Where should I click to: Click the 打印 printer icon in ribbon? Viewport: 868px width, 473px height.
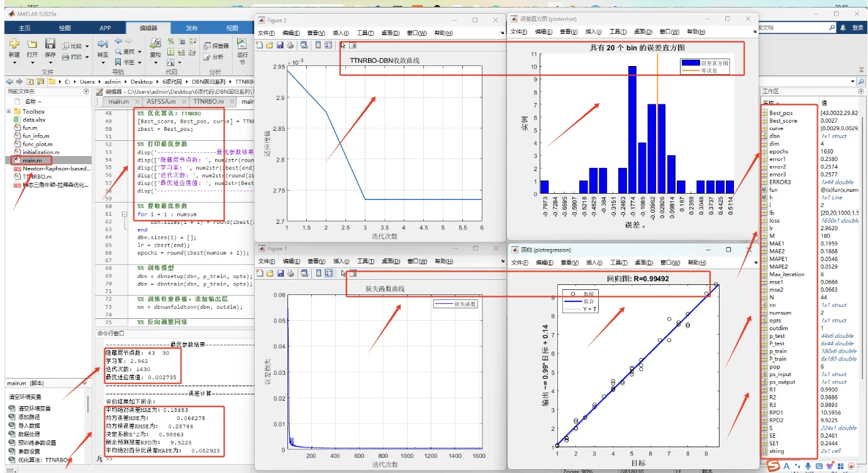pyautogui.click(x=67, y=57)
